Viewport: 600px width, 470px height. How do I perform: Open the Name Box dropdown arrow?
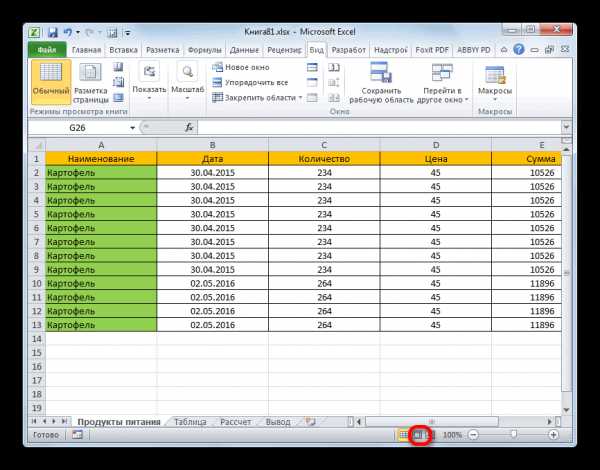pyautogui.click(x=132, y=128)
